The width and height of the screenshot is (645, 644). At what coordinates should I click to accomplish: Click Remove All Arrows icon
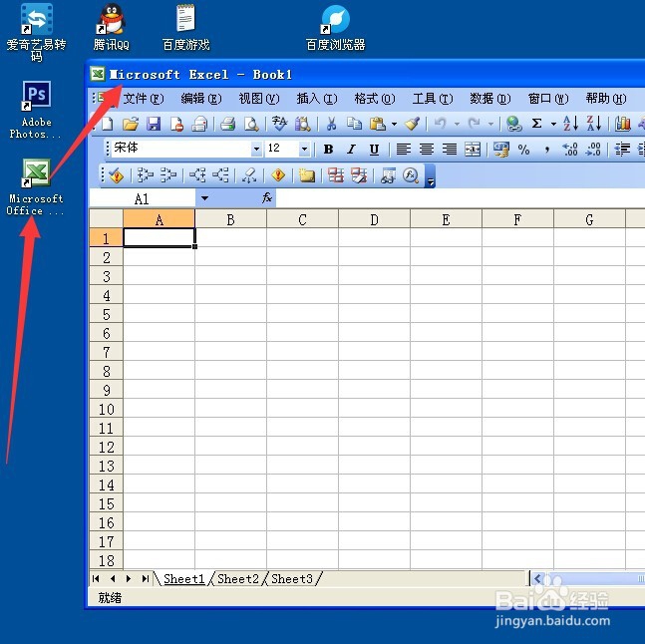[x=249, y=176]
